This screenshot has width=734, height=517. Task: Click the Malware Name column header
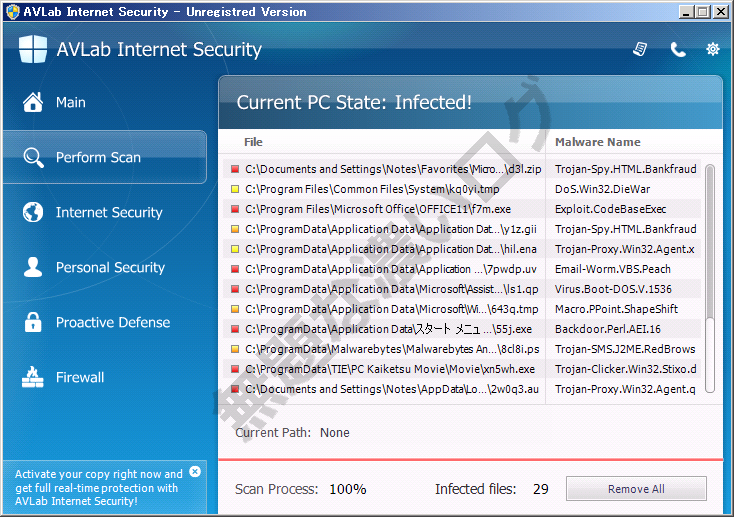[597, 142]
